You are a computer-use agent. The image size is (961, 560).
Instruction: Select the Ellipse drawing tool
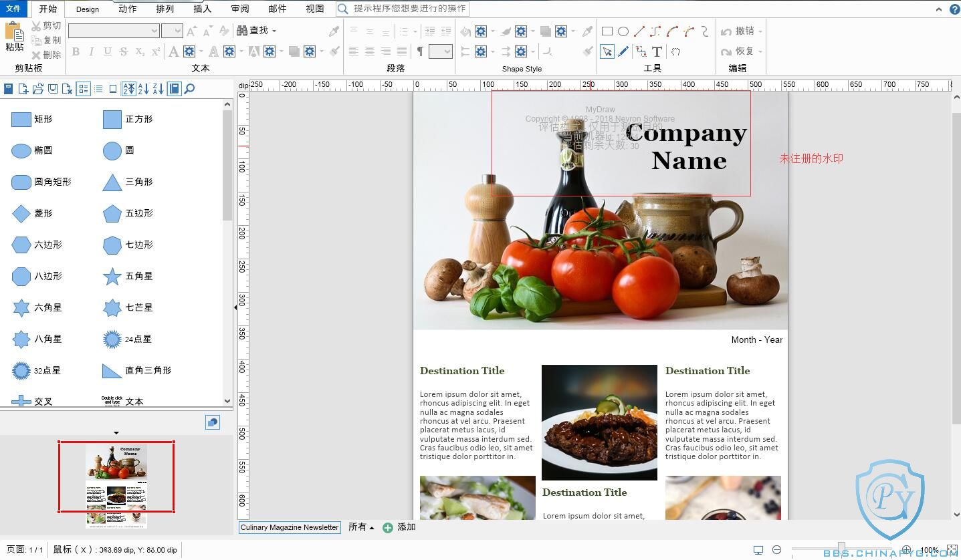(623, 31)
